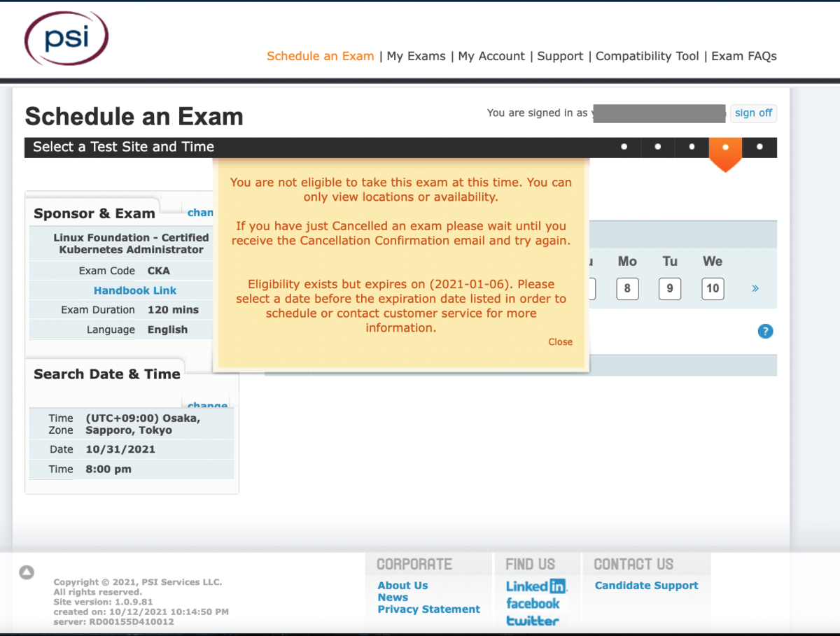Go to My Exams
This screenshot has height=636, width=840.
click(x=416, y=56)
